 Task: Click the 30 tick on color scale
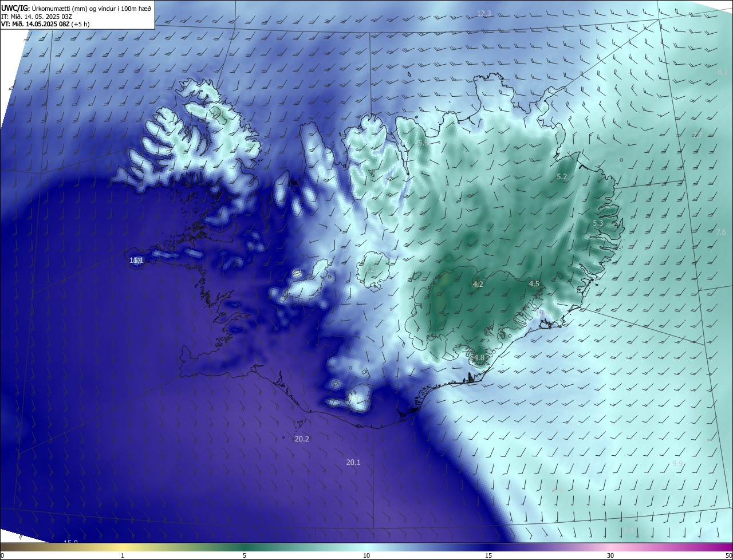[x=610, y=555]
